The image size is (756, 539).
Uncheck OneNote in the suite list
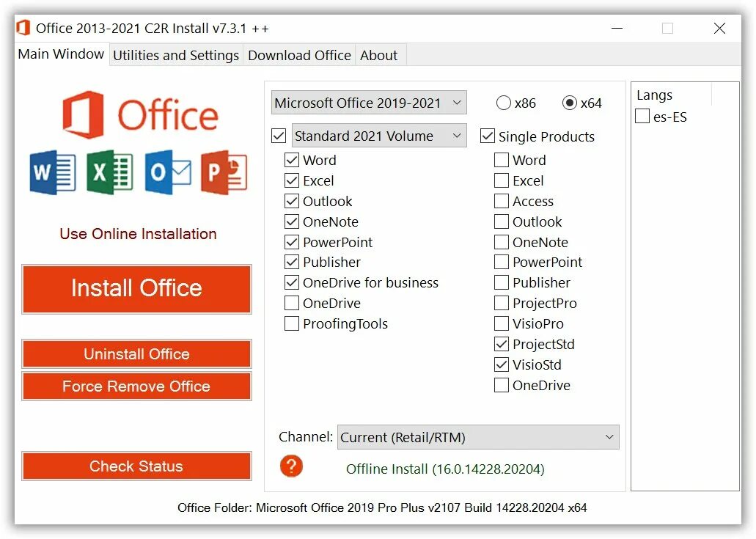click(292, 221)
